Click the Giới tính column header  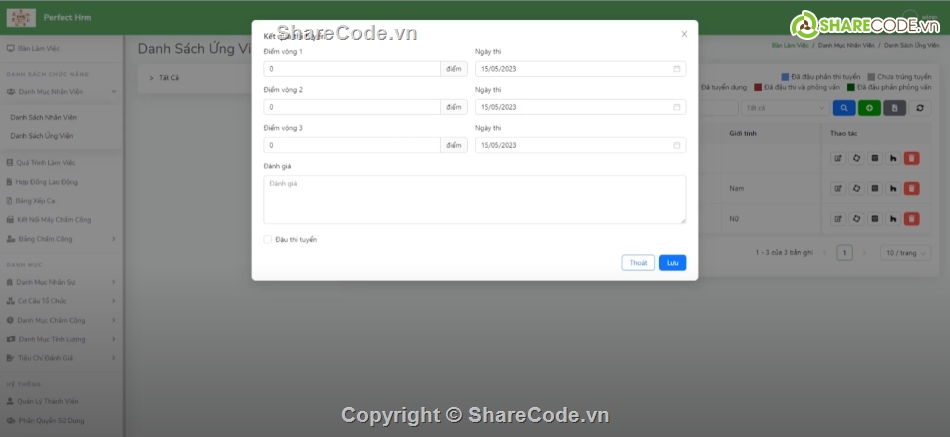743,133
